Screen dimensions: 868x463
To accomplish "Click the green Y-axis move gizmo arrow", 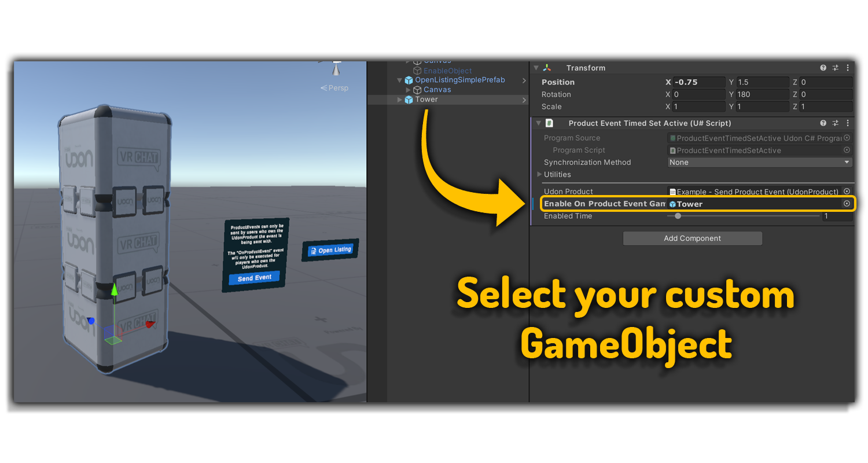I will point(115,289).
